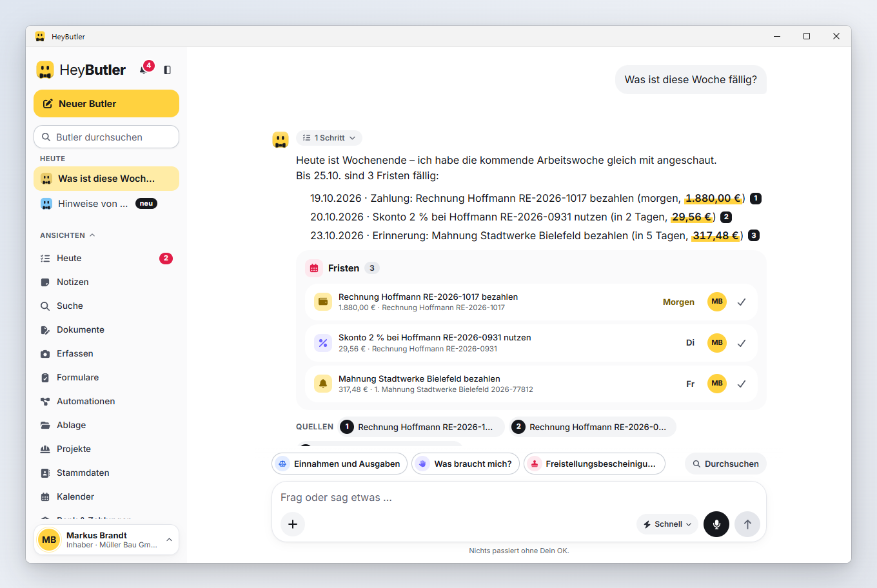This screenshot has width=877, height=588.
Task: Start a new Butler chat
Action: click(x=106, y=104)
